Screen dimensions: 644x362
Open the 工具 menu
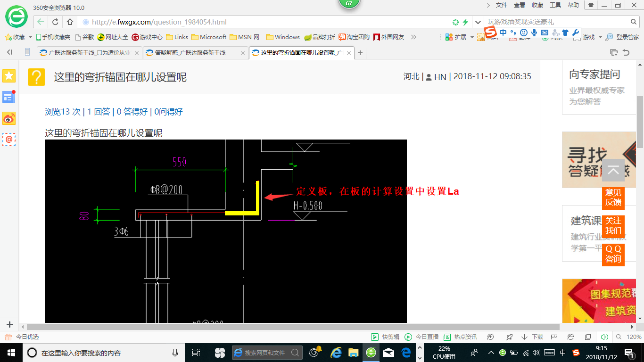point(555,5)
